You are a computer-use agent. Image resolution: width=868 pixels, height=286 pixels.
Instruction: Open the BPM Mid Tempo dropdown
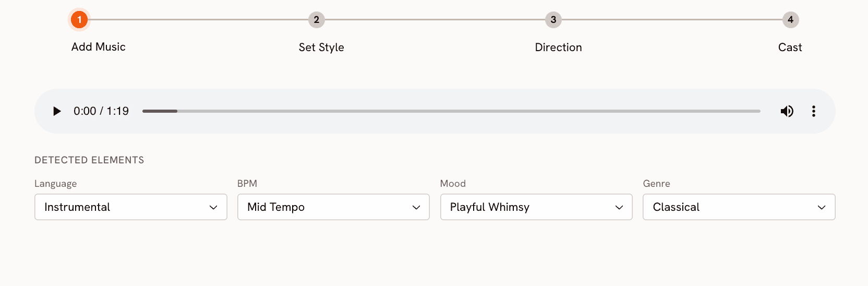click(333, 207)
